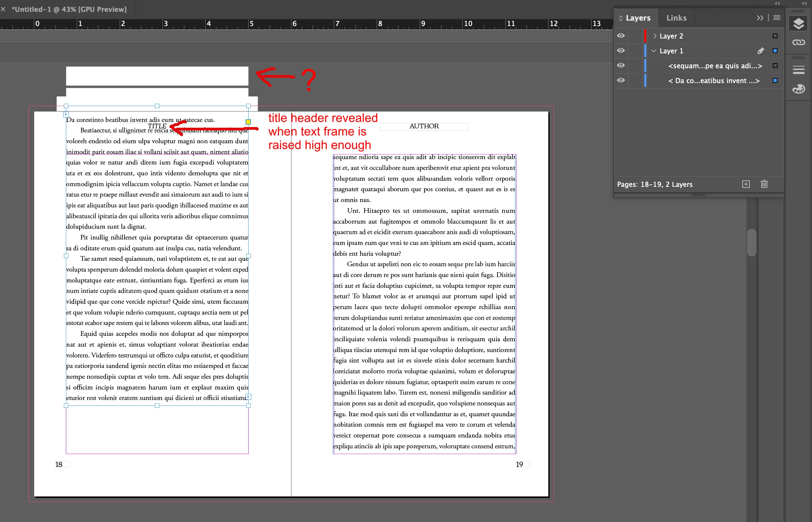Viewport: 812px width, 522px height.
Task: Switch to the Links tab
Action: [x=676, y=18]
